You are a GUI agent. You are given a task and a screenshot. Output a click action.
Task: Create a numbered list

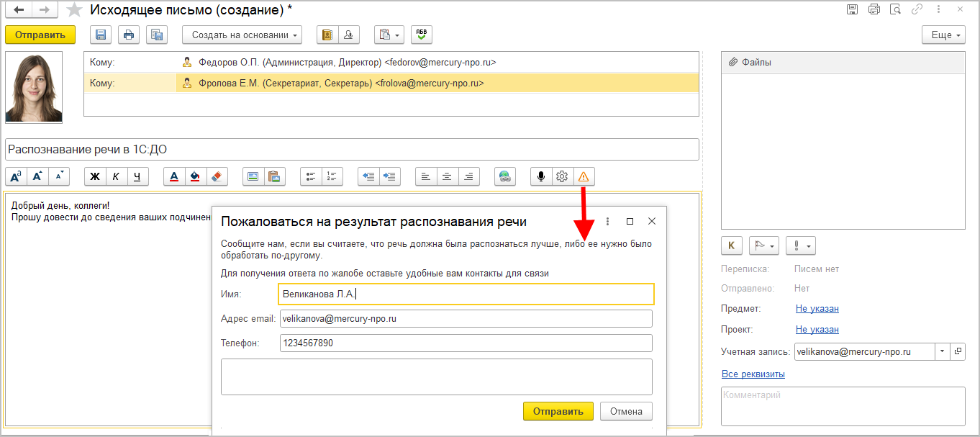[x=332, y=176]
